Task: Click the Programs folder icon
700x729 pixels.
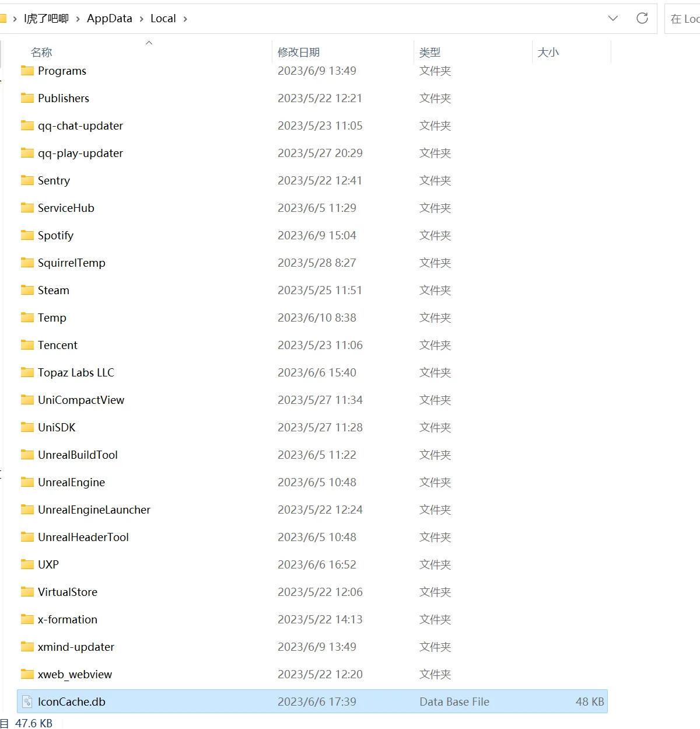Action: 27,71
